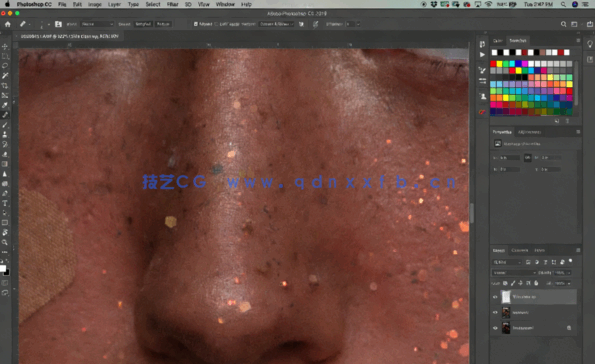The image size is (595, 364).
Task: Select the Hand tool
Action: click(x=5, y=232)
